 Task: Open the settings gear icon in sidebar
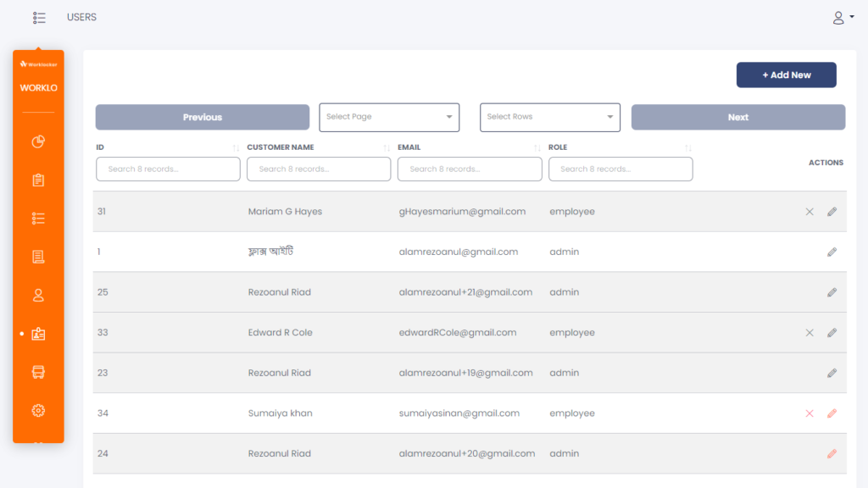(38, 409)
